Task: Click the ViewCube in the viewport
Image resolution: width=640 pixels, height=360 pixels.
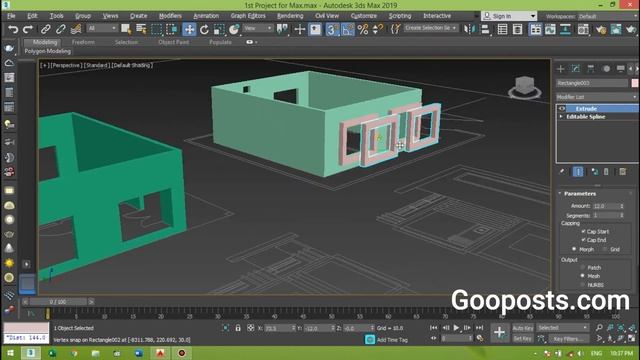Action: 524,87
